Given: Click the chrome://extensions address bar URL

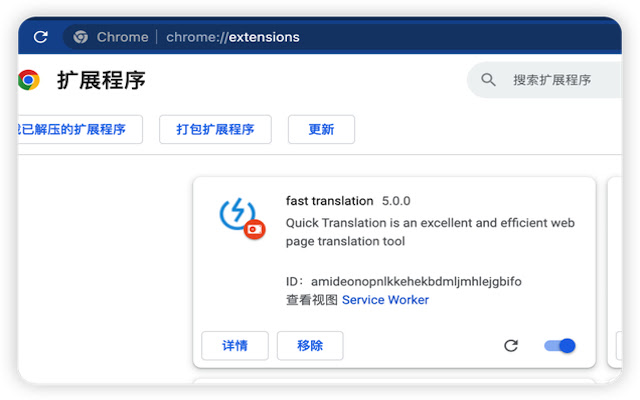Looking at the screenshot, I should click(233, 37).
